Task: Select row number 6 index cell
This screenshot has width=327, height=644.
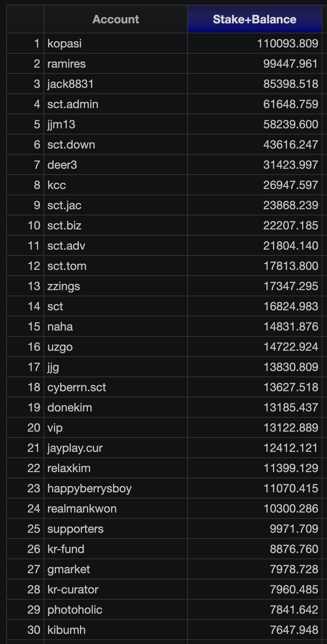Action: (x=26, y=145)
